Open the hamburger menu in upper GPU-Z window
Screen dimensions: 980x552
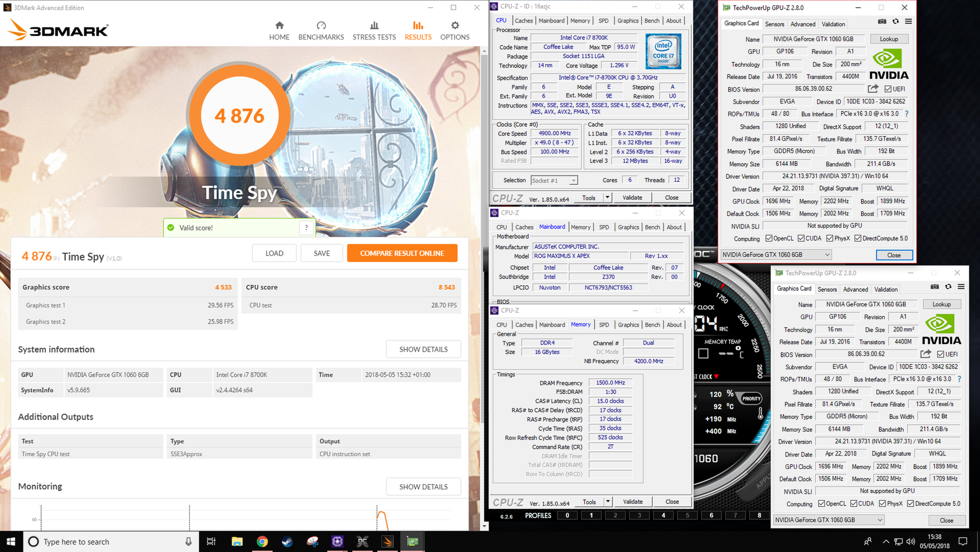908,21
